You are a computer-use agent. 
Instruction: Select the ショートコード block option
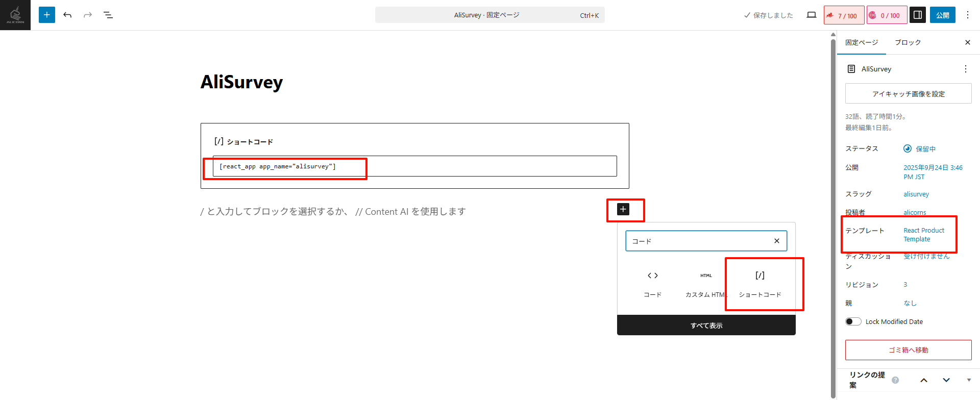[x=759, y=284]
